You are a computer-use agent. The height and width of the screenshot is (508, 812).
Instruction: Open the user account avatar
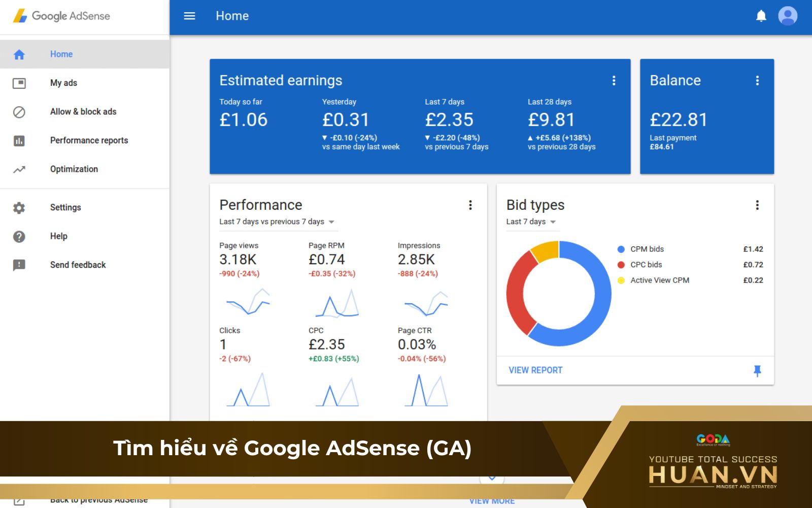pos(788,16)
